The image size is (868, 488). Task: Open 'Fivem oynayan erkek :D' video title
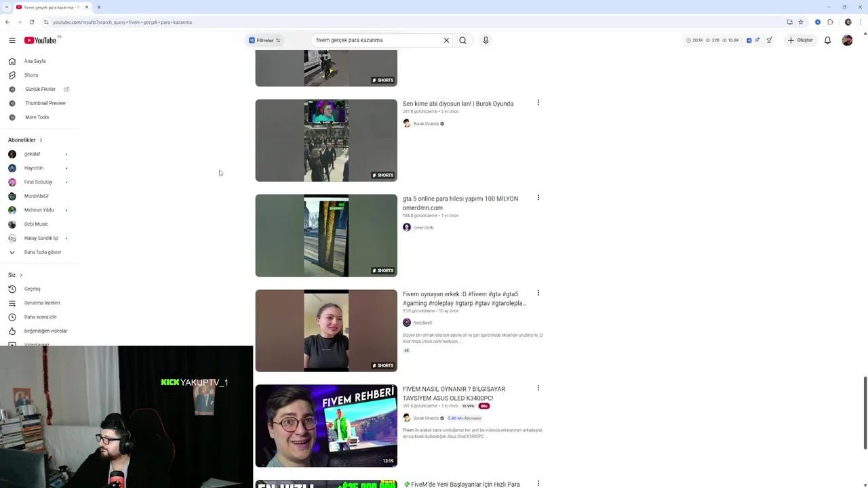[465, 299]
